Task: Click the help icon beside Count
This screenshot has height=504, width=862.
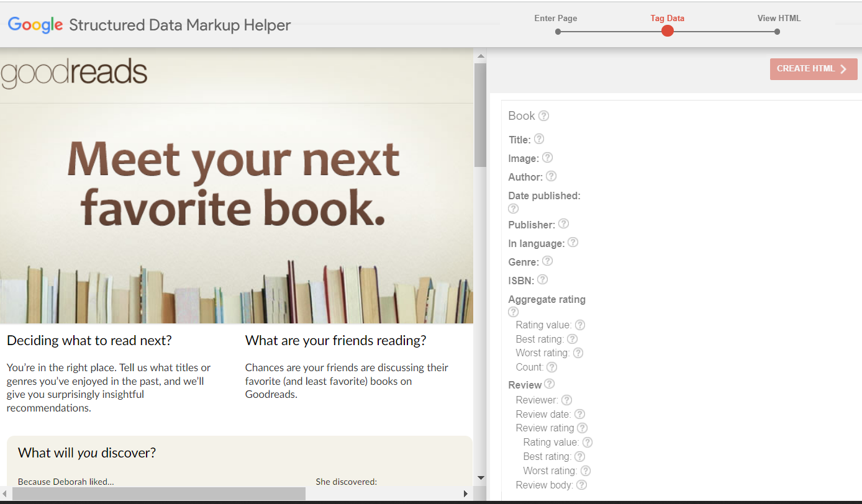Action: pyautogui.click(x=551, y=367)
